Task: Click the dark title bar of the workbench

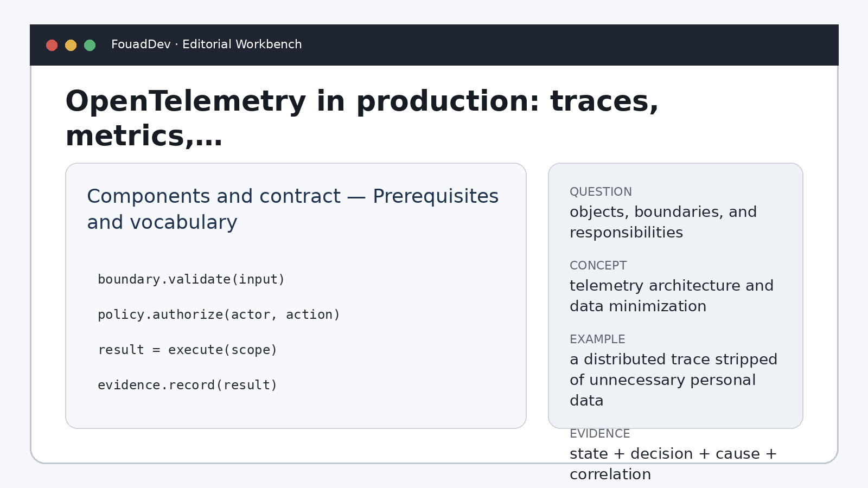Action: tap(434, 45)
